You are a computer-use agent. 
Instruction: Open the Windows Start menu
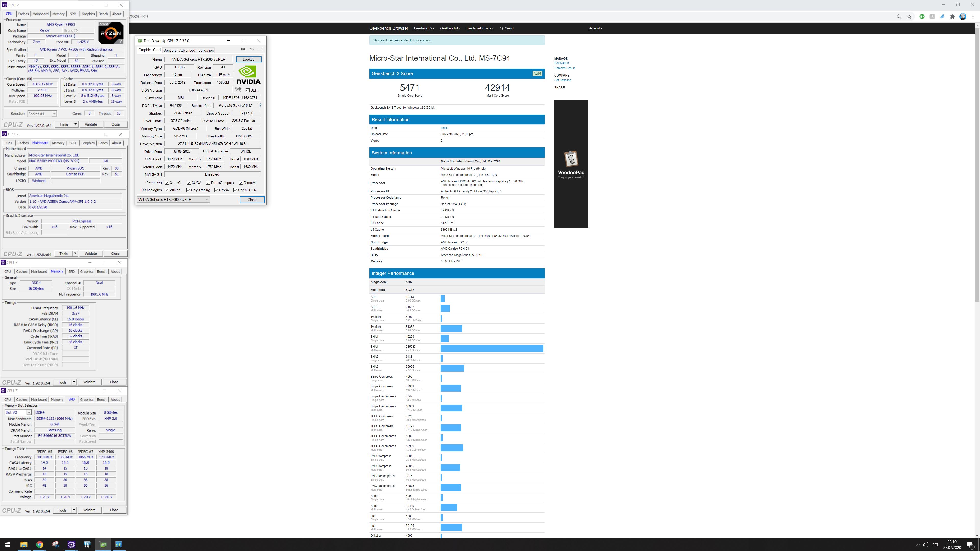click(8, 545)
